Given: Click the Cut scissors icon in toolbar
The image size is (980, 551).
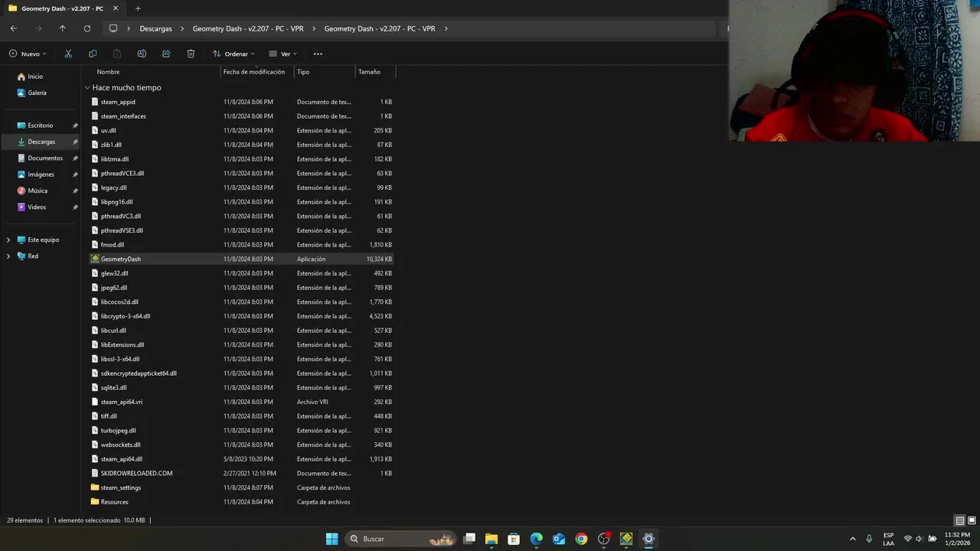Looking at the screenshot, I should coord(68,54).
